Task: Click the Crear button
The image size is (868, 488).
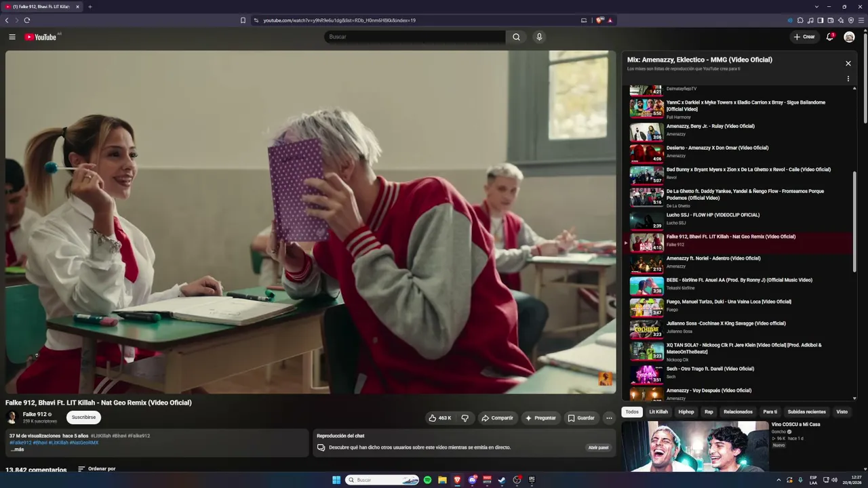Action: pyautogui.click(x=804, y=37)
